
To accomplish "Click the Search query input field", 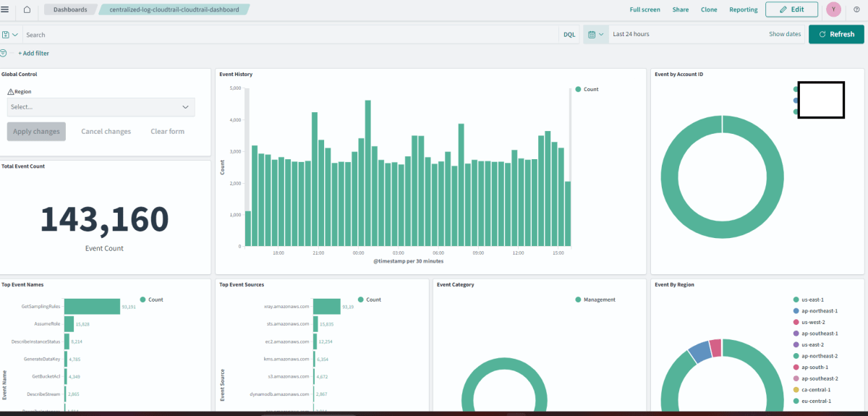I will (x=291, y=34).
